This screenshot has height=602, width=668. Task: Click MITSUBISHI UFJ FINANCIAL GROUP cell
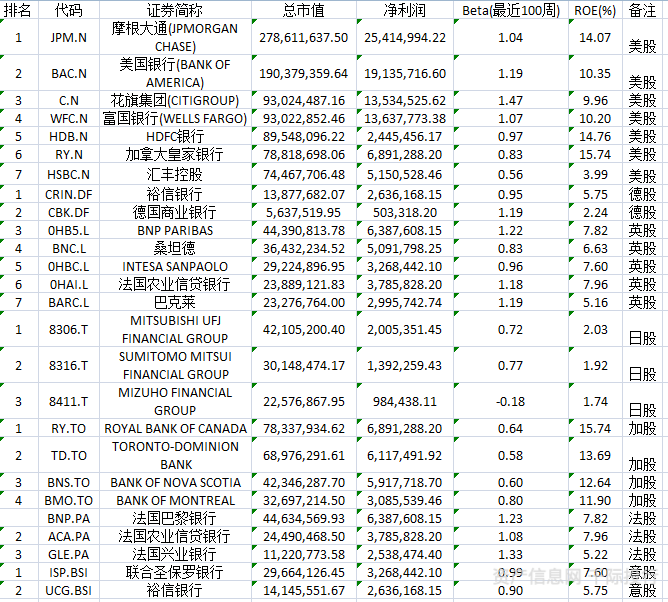click(175, 329)
